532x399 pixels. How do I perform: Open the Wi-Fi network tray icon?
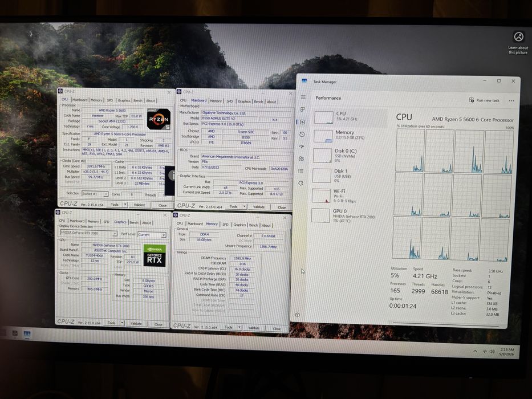pyautogui.click(x=485, y=352)
